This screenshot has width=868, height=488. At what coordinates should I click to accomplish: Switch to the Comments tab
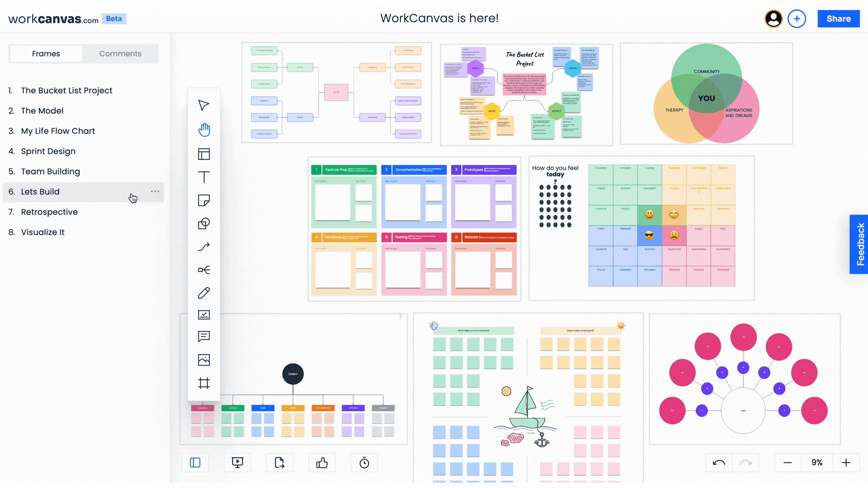click(120, 54)
